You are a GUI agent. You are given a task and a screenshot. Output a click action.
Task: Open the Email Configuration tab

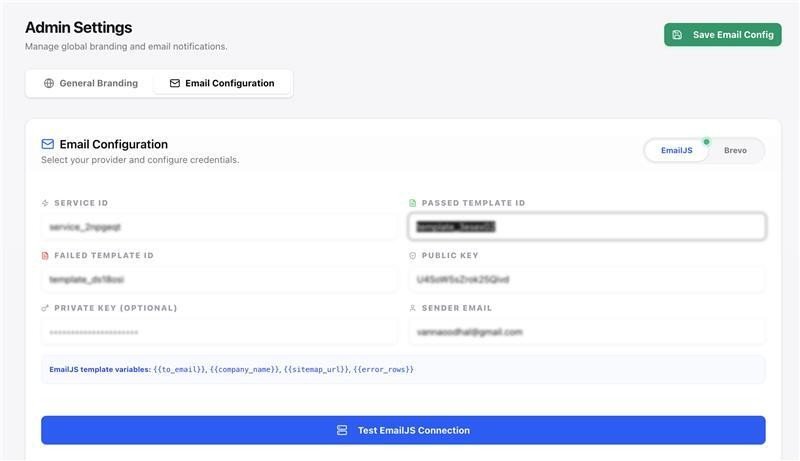coord(222,83)
